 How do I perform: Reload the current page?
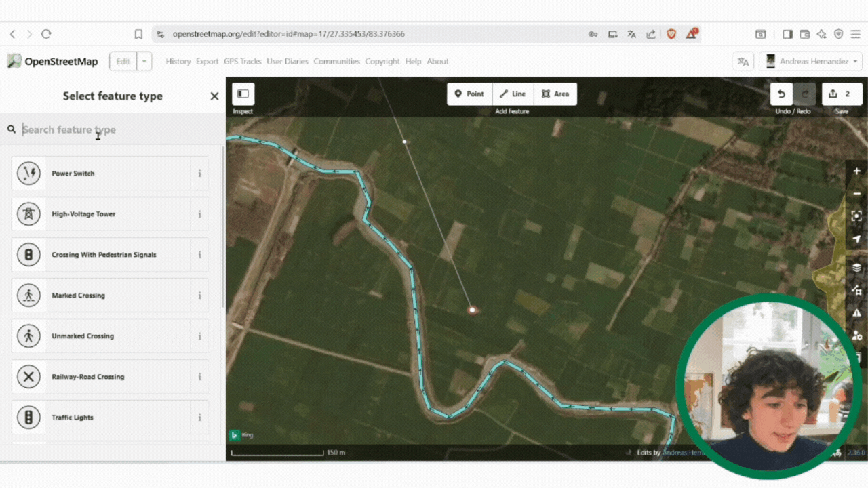click(46, 34)
